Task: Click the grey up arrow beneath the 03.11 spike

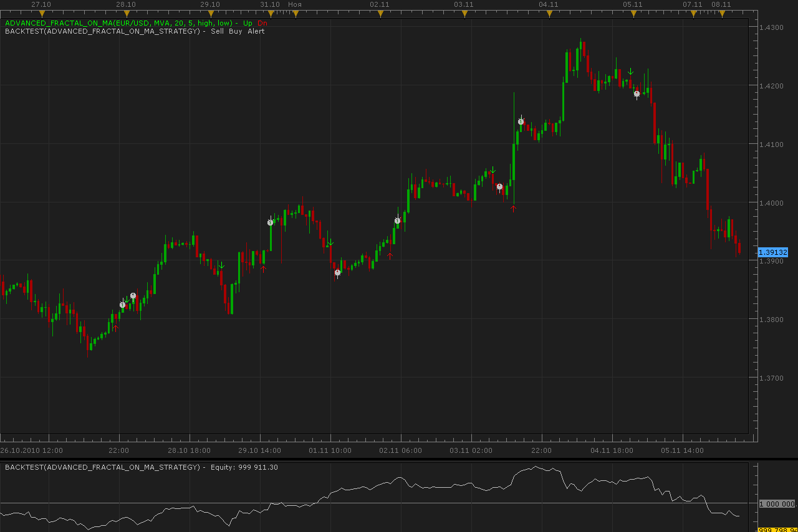Action: click(513, 209)
